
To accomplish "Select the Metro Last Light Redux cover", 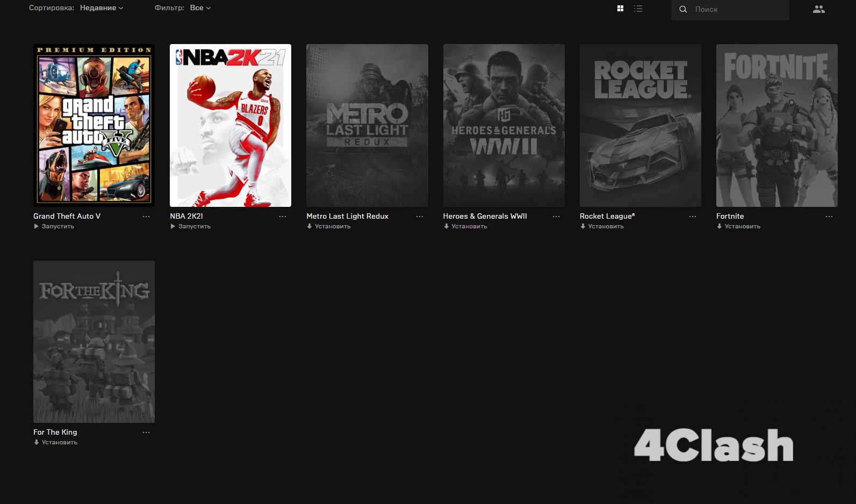I will pyautogui.click(x=367, y=125).
